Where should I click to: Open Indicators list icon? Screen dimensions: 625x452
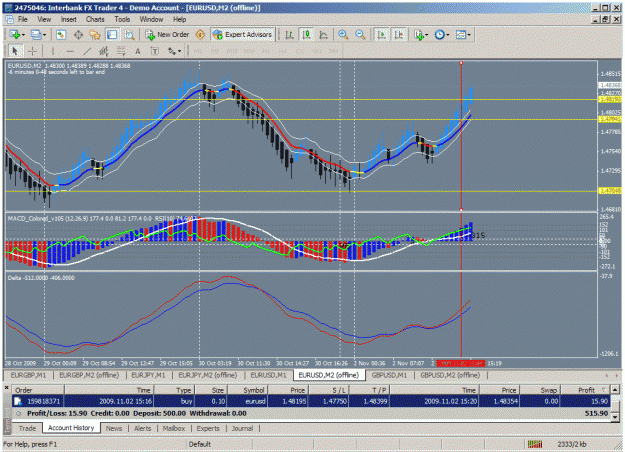tap(418, 35)
